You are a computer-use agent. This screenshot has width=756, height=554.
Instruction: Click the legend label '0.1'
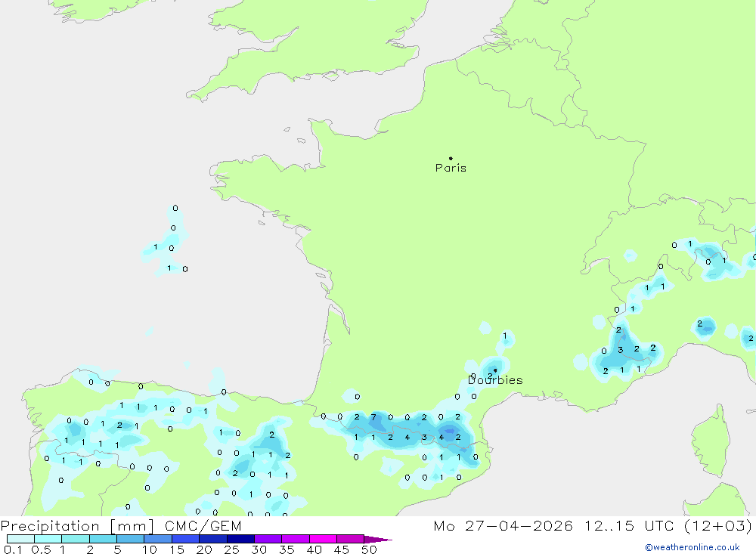(13, 549)
